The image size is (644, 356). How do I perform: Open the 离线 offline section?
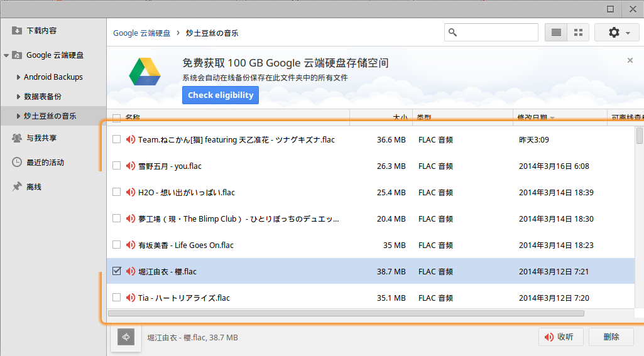tap(34, 186)
